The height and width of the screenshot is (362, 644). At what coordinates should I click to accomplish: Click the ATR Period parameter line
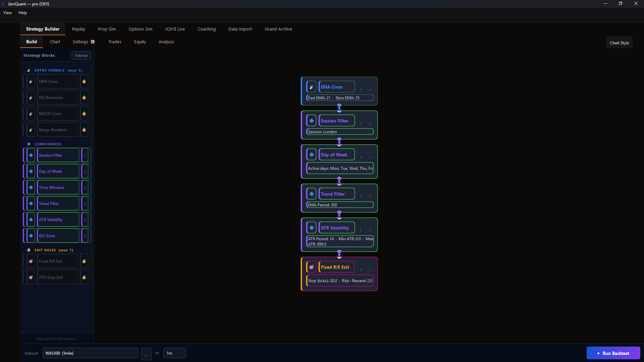click(340, 242)
